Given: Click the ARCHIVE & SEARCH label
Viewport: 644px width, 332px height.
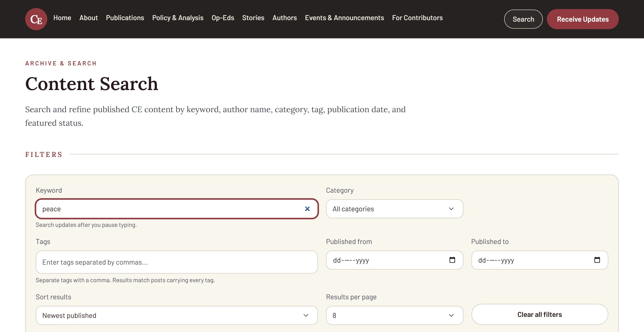Looking at the screenshot, I should (x=61, y=63).
